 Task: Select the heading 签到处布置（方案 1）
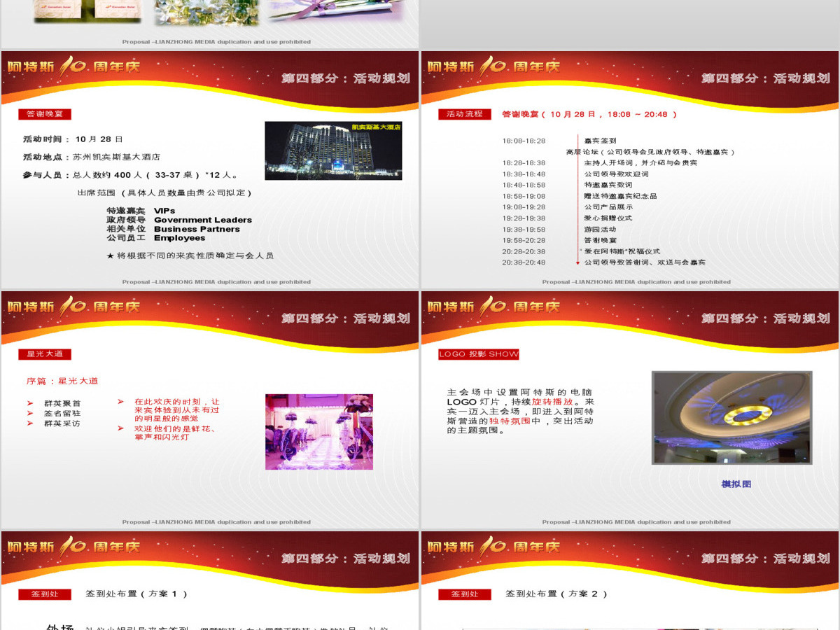click(x=136, y=594)
